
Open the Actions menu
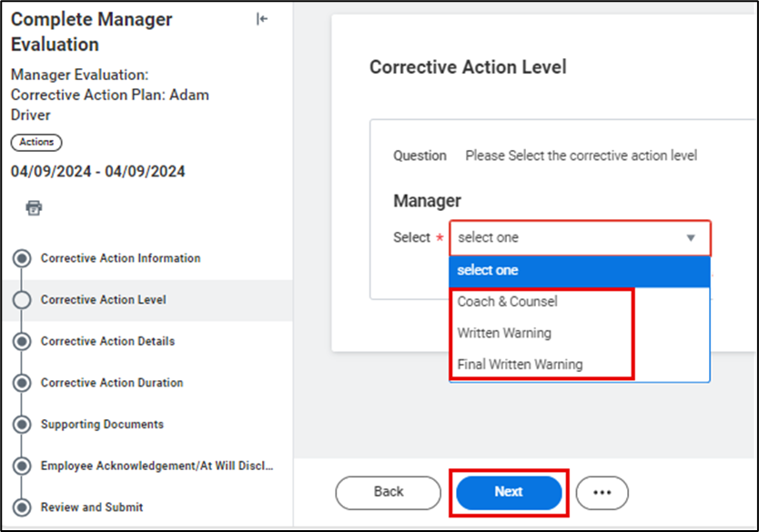[x=35, y=142]
